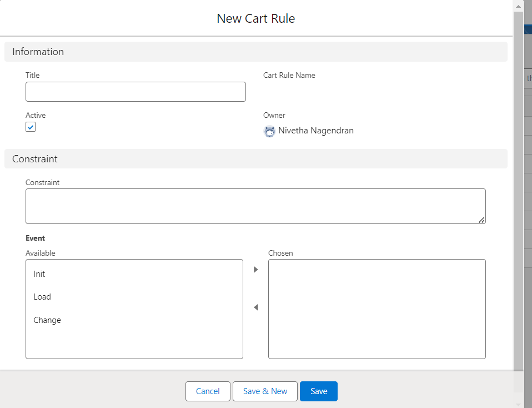532x408 pixels.
Task: Toggle the Active checkbox
Action: [x=31, y=127]
